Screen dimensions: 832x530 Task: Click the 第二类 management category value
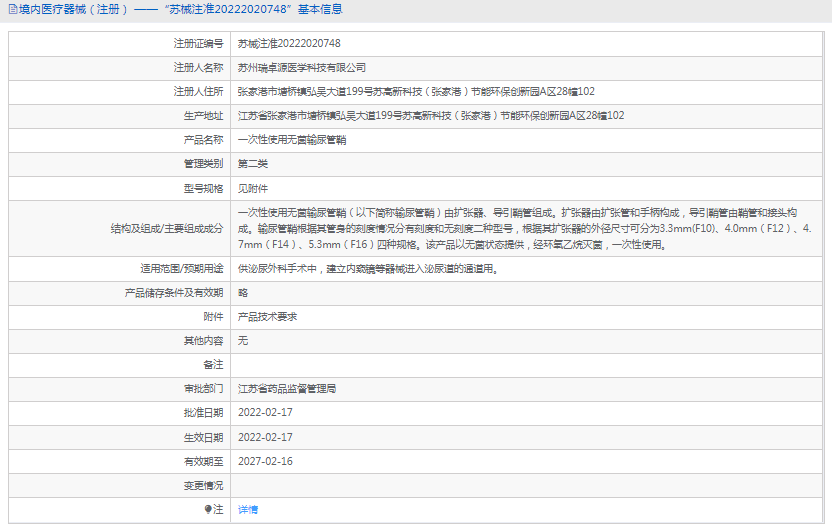[x=253, y=164]
